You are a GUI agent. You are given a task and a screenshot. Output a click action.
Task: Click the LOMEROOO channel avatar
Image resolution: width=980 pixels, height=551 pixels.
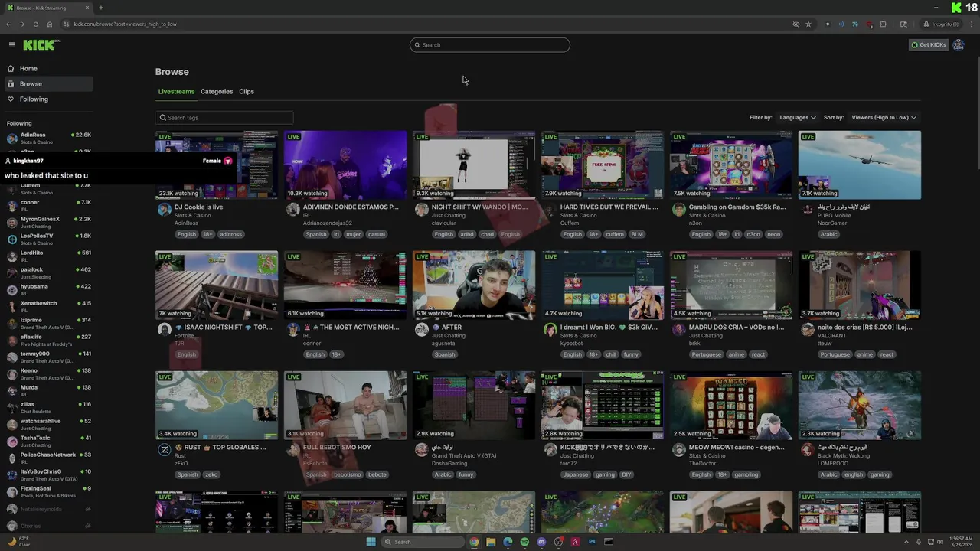coord(807,450)
